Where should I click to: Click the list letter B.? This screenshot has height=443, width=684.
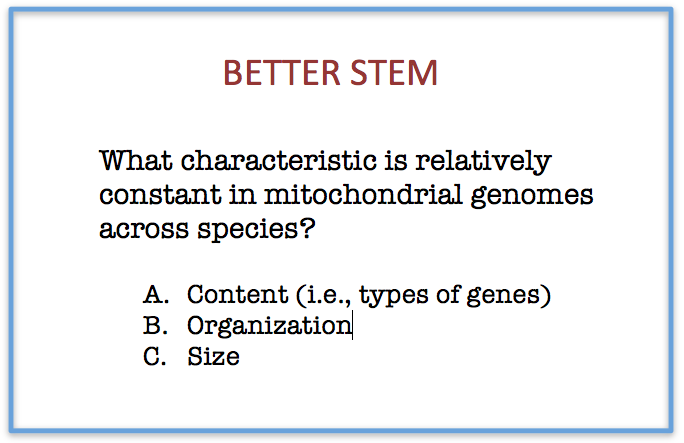coord(153,325)
